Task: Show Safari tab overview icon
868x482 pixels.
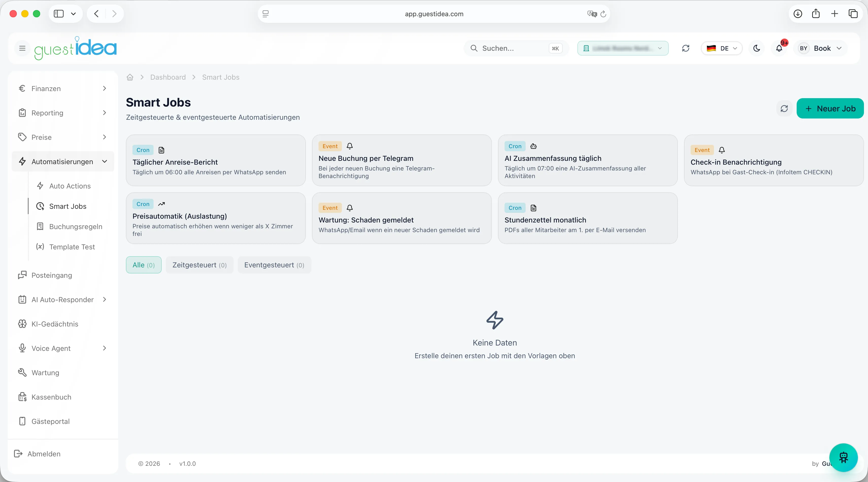Action: (x=853, y=14)
